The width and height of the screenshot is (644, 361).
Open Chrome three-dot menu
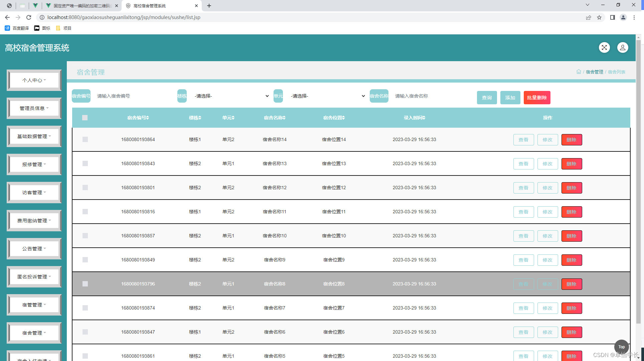[634, 17]
